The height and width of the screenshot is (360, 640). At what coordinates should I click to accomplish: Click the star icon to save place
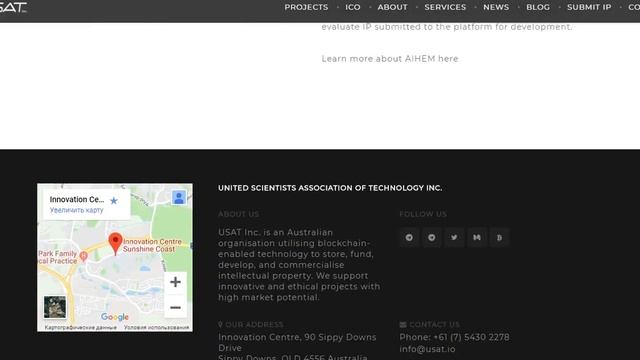pos(114,200)
